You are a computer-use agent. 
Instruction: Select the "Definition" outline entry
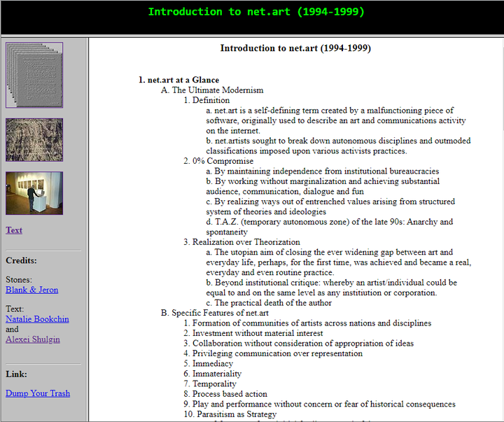click(211, 100)
